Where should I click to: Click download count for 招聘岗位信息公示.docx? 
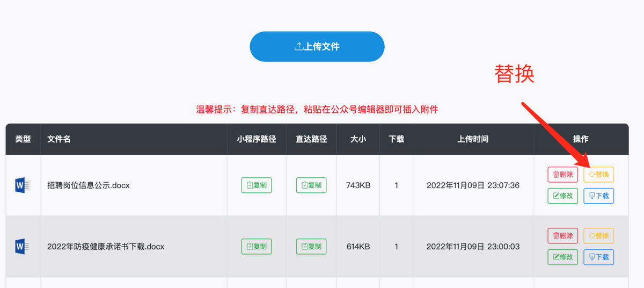point(396,185)
